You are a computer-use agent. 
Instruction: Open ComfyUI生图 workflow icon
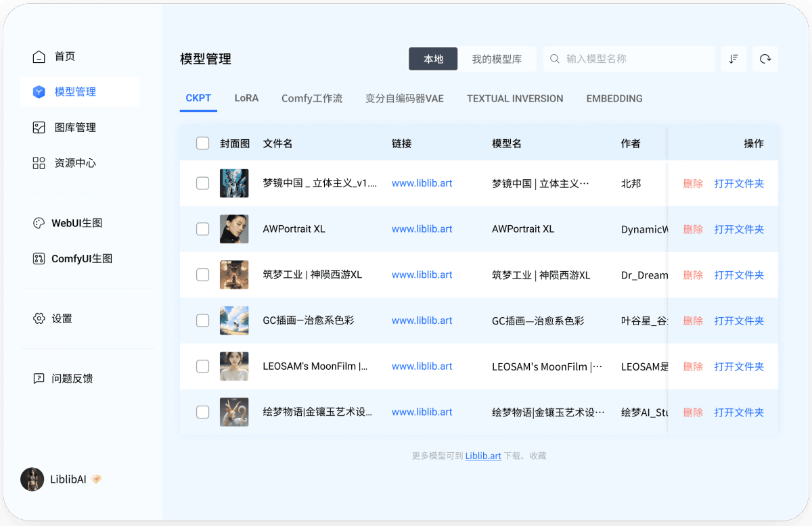39,259
